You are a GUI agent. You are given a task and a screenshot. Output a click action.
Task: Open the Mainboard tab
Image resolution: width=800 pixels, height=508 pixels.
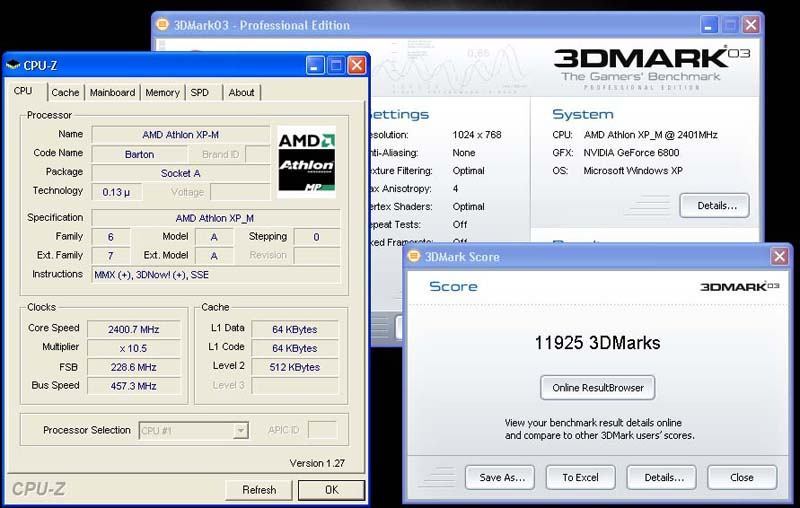(112, 93)
